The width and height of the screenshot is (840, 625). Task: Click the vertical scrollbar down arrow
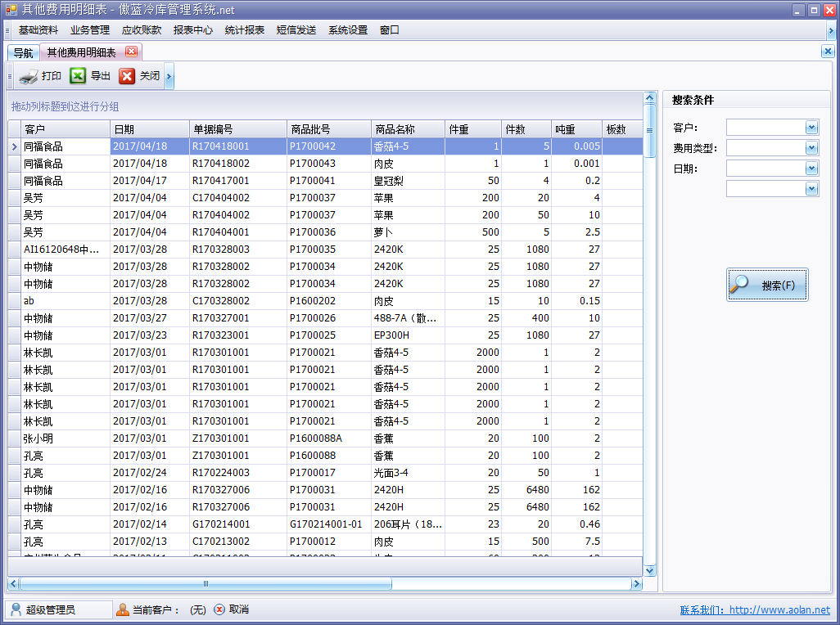650,570
